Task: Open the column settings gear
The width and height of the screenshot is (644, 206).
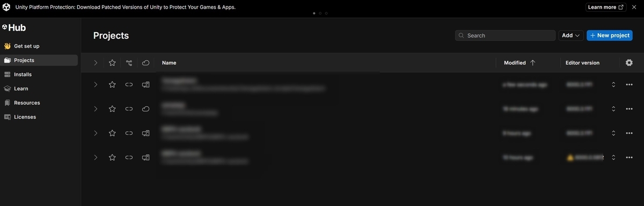Action: (x=629, y=63)
